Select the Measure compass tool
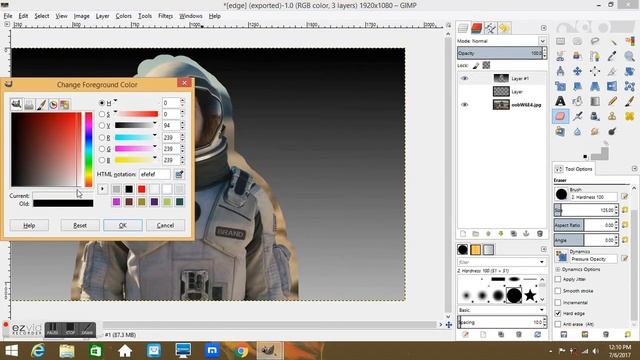 coord(560,71)
